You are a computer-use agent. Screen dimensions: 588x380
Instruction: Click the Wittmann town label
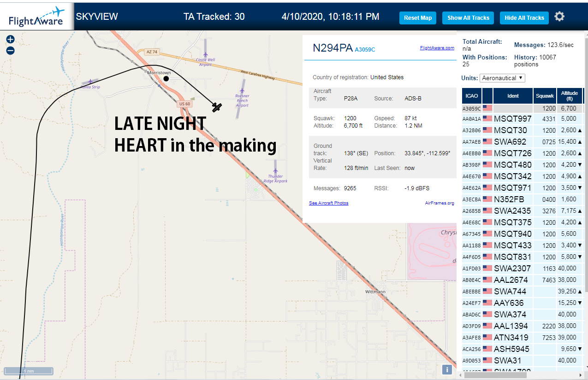pyautogui.click(x=375, y=292)
